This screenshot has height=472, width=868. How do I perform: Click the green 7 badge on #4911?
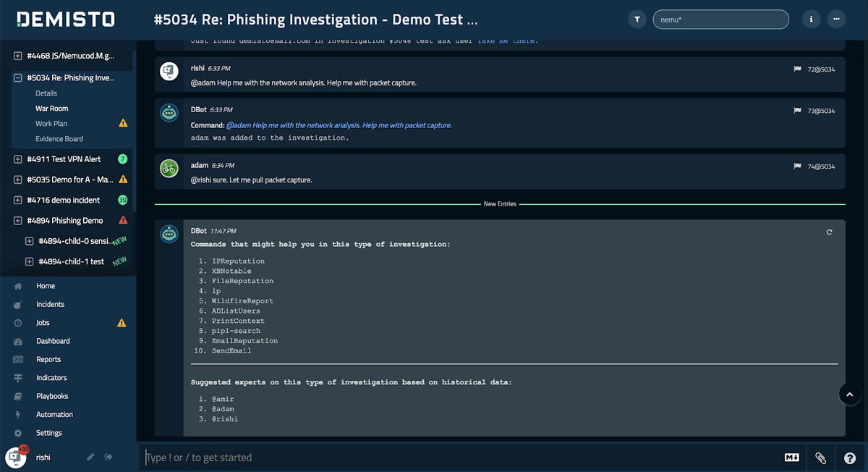(x=123, y=159)
